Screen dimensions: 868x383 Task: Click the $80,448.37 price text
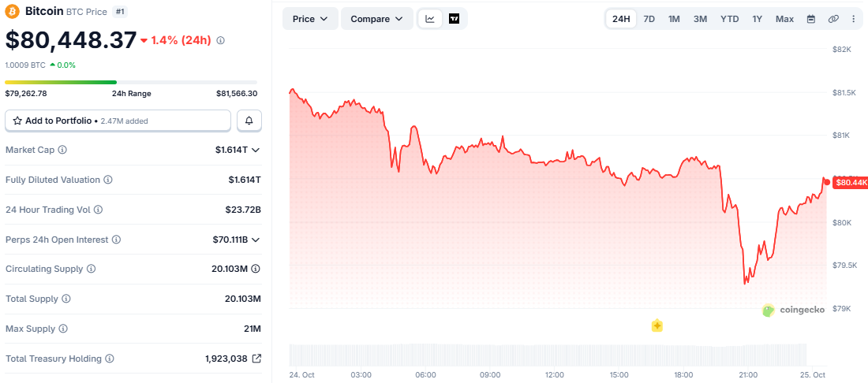pos(71,39)
